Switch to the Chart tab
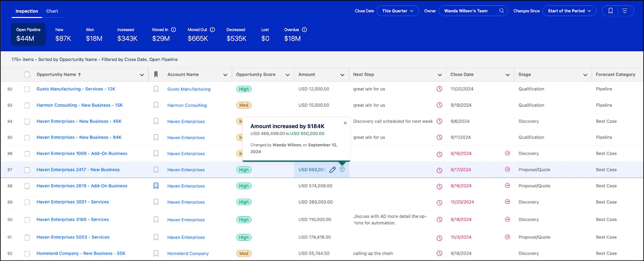The image size is (644, 261). (x=52, y=11)
